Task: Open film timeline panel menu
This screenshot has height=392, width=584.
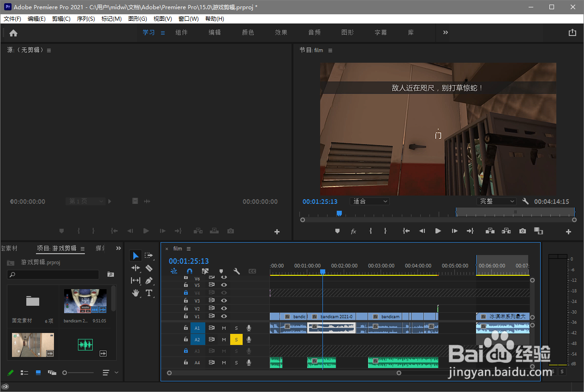Action: 189,249
